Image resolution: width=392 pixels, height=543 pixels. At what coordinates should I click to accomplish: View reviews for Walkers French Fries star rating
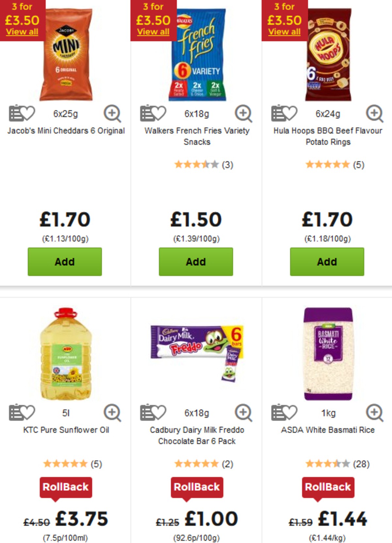195,165
